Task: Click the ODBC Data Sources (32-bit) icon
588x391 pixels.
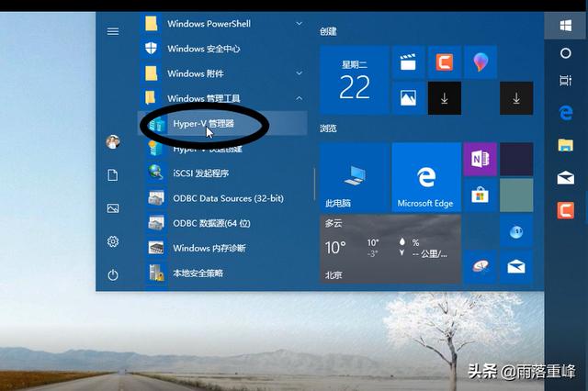Action: point(156,197)
